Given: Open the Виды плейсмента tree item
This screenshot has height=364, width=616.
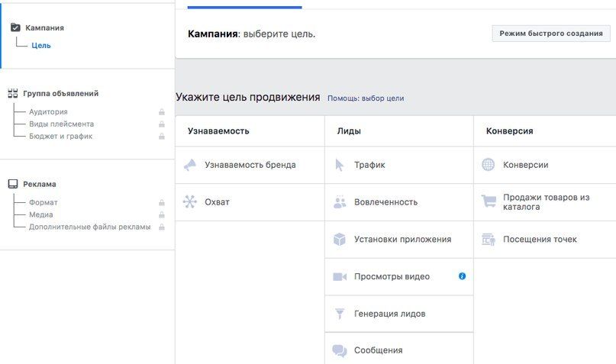Looking at the screenshot, I should tap(61, 124).
